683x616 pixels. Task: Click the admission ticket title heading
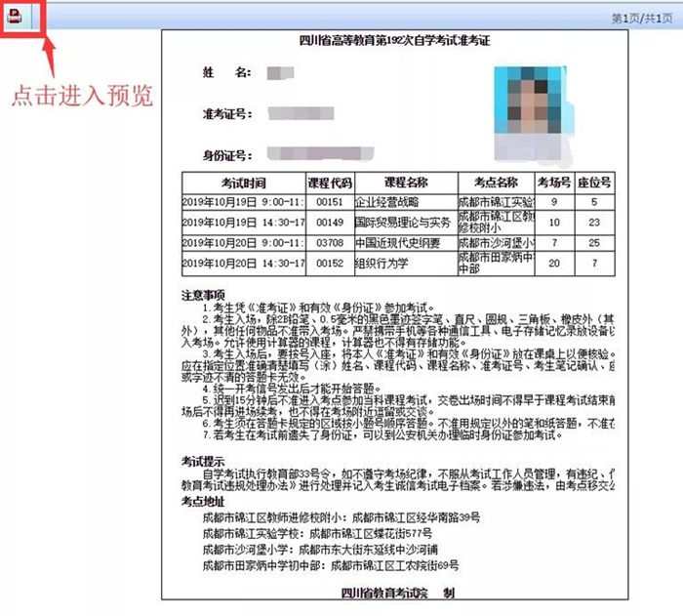click(x=394, y=41)
